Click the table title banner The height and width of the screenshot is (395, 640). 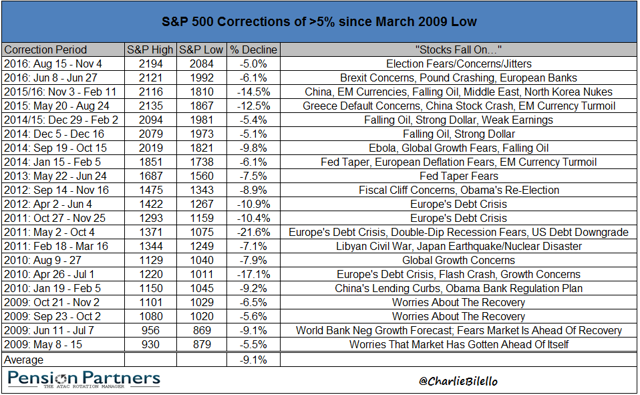pos(319,22)
